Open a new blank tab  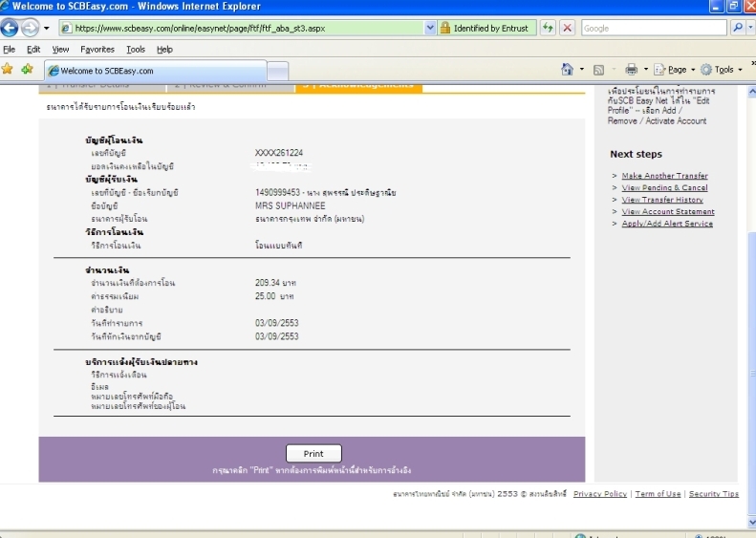278,72
